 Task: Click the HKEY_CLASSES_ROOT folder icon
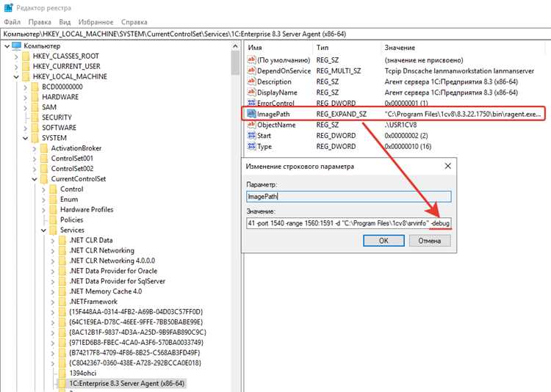pyautogui.click(x=26, y=57)
